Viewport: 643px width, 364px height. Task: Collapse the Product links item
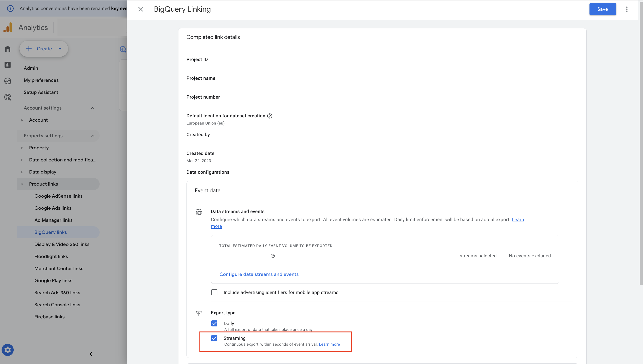coord(22,184)
